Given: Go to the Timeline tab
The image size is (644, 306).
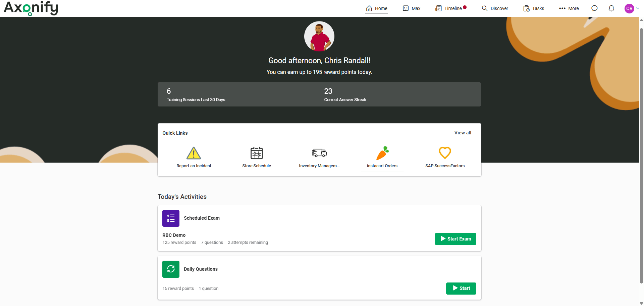Looking at the screenshot, I should (x=450, y=8).
